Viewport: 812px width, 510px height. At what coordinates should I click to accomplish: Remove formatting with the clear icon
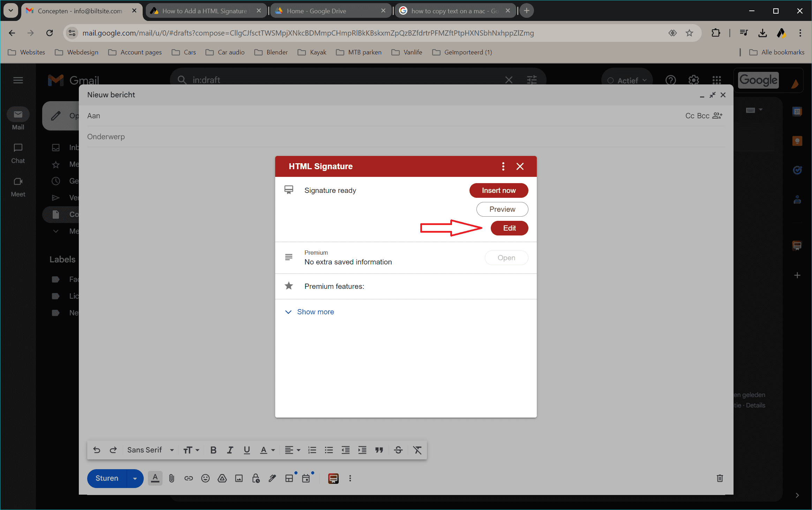(417, 450)
